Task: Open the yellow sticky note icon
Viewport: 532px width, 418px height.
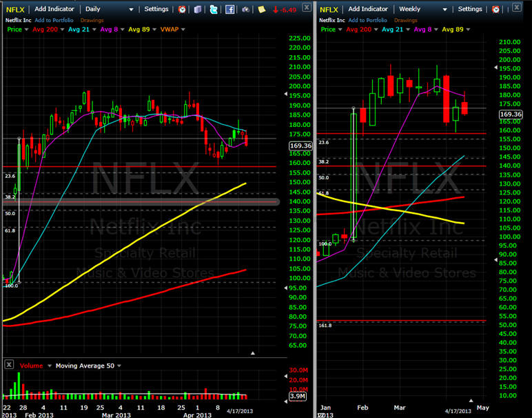Action: (262, 10)
